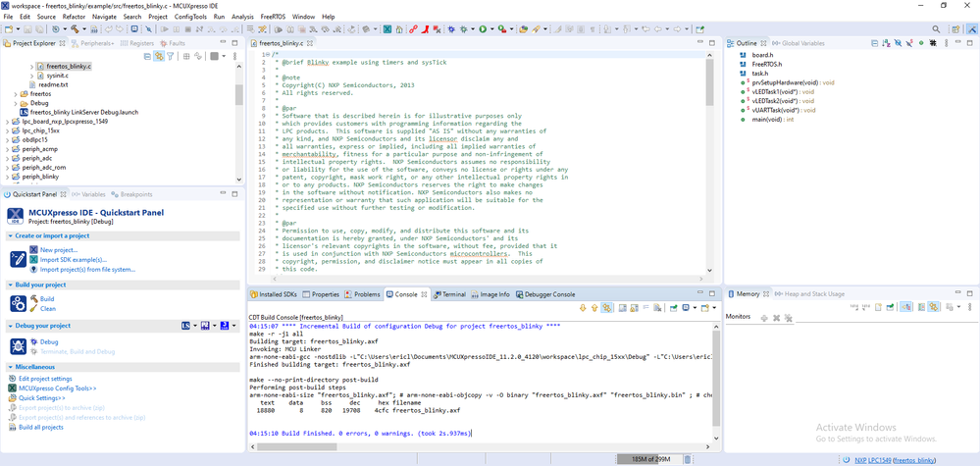980x466 pixels.
Task: Clear console using the page-with-X icon
Action: click(x=657, y=307)
